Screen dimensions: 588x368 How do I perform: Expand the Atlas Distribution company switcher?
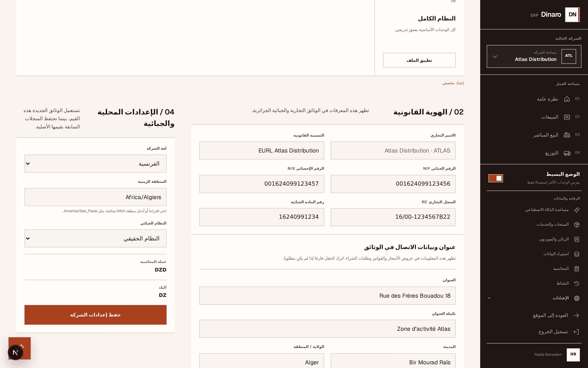[534, 56]
